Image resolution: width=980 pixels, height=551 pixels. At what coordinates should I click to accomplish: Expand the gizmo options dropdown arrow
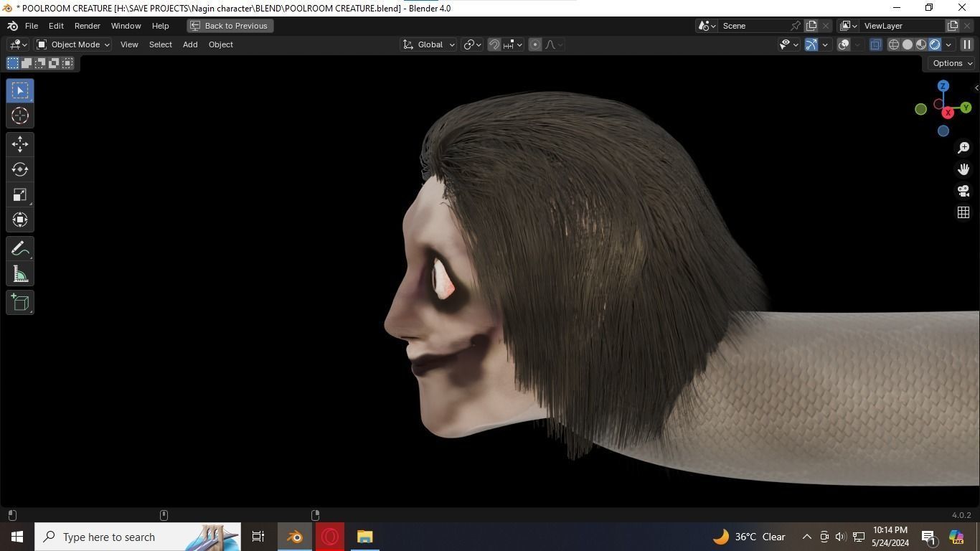click(x=825, y=44)
